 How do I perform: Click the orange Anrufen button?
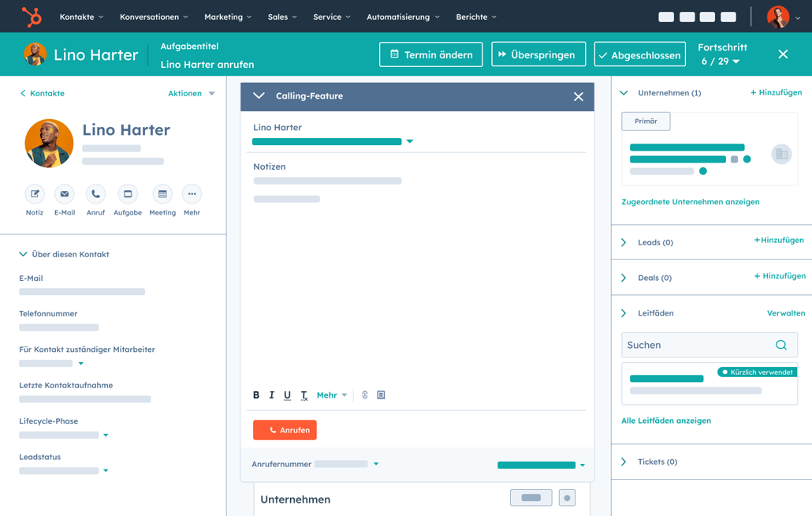click(285, 430)
